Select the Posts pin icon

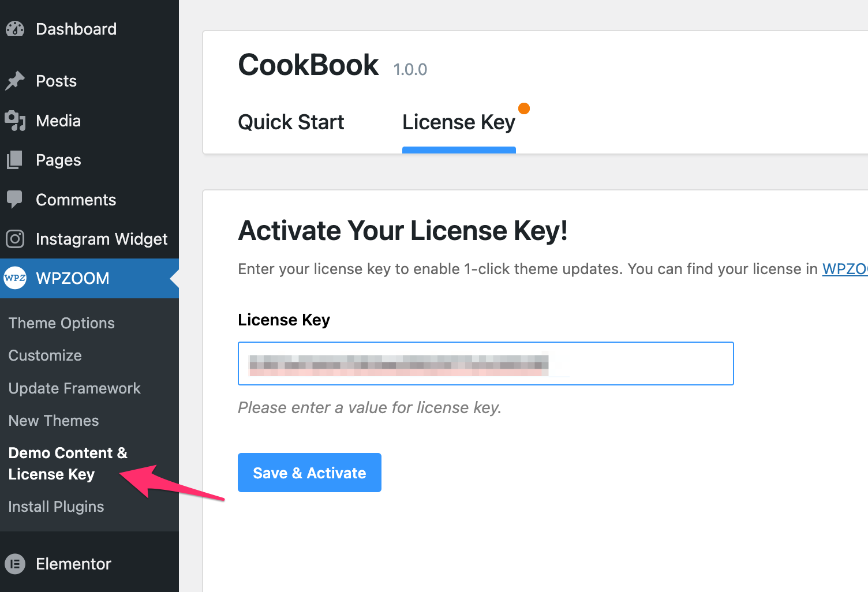pyautogui.click(x=16, y=81)
